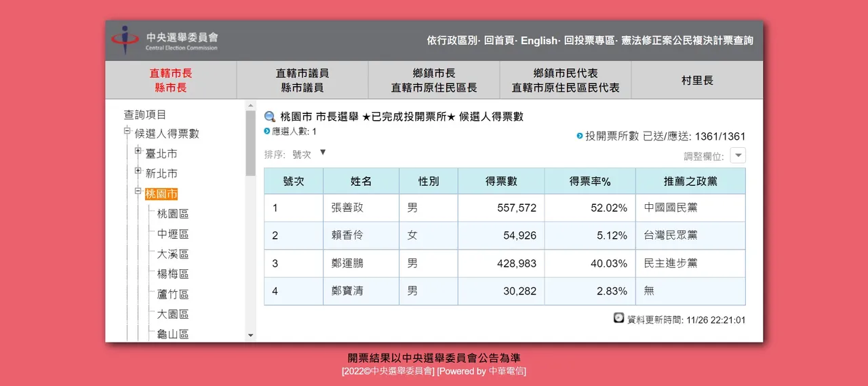The width and height of the screenshot is (868, 386).
Task: Collapse the 桃園市 tree node
Action: pos(138,191)
